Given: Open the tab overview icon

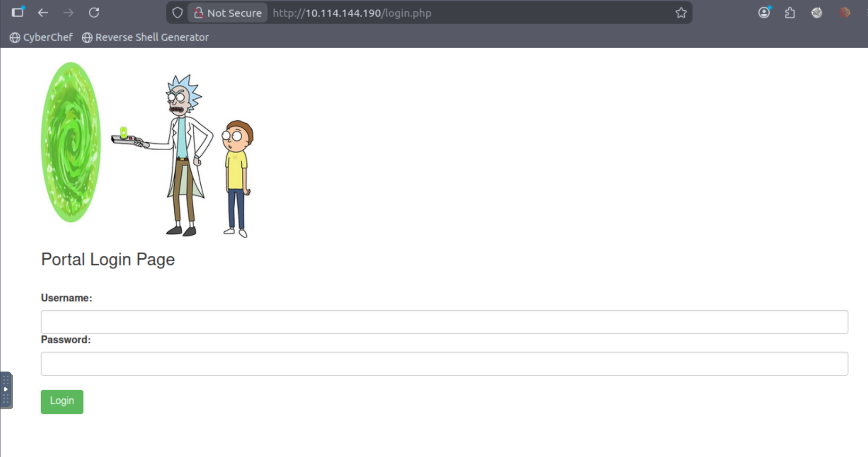Looking at the screenshot, I should [18, 12].
